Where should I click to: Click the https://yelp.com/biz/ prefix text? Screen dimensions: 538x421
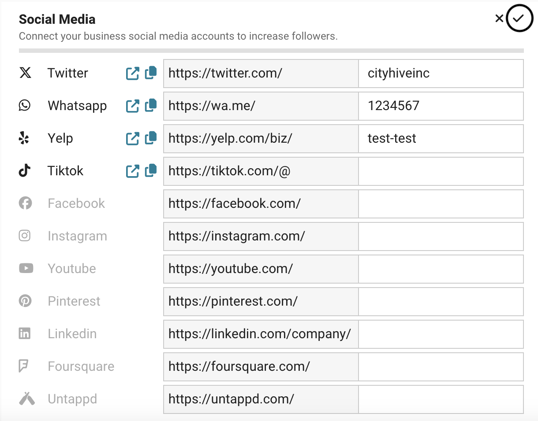click(x=230, y=138)
